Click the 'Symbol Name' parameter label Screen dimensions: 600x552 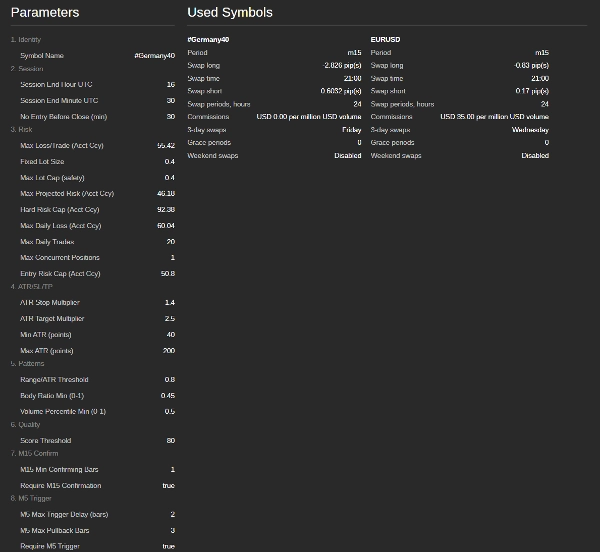[42, 56]
